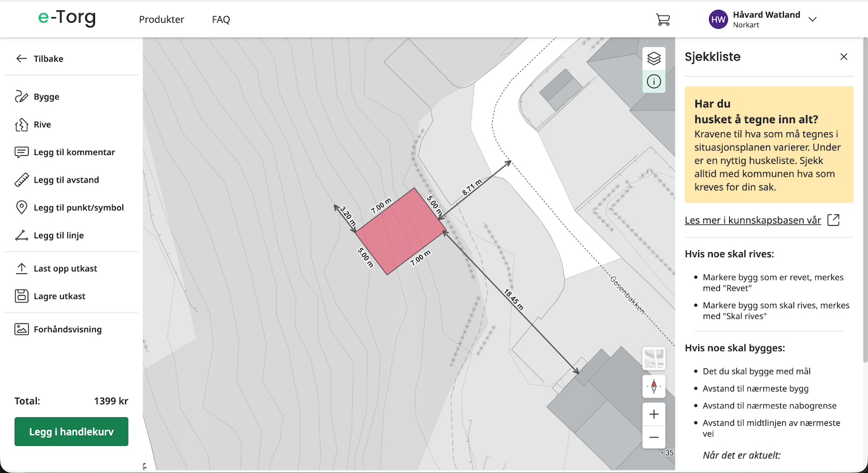The width and height of the screenshot is (868, 473).
Task: Zoom out on the map
Action: (x=654, y=437)
